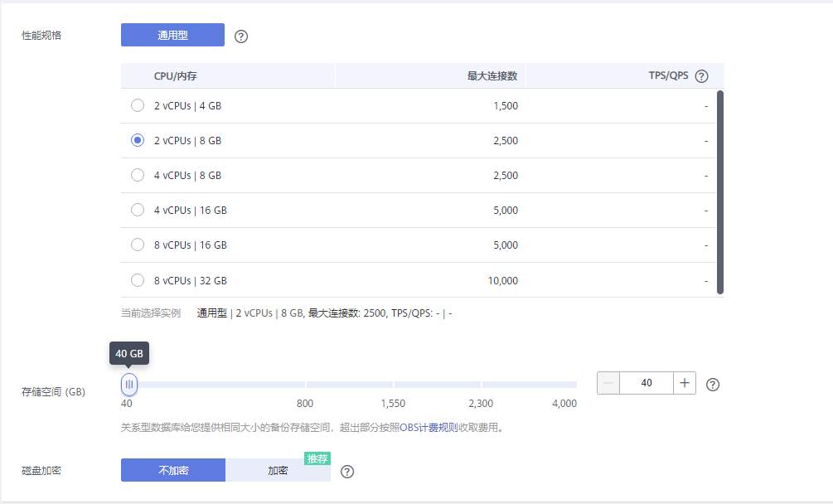Click the 1,500 max connections cell
Viewport: 833px width, 504px height.
506,105
